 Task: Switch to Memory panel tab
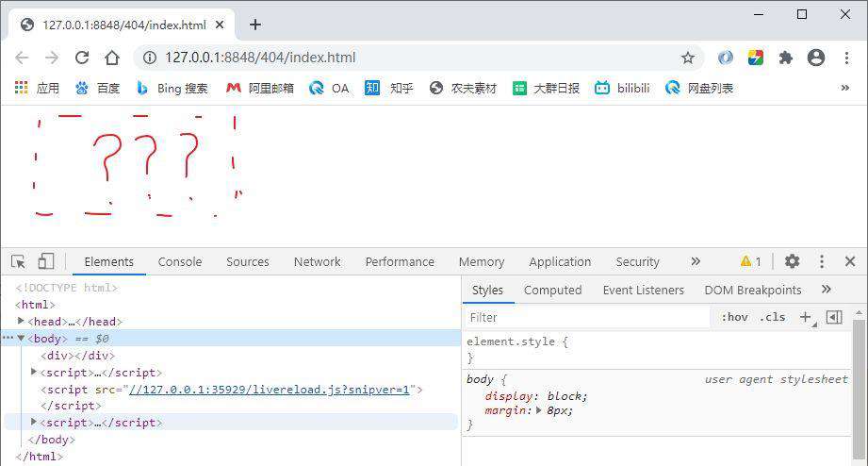[482, 261]
